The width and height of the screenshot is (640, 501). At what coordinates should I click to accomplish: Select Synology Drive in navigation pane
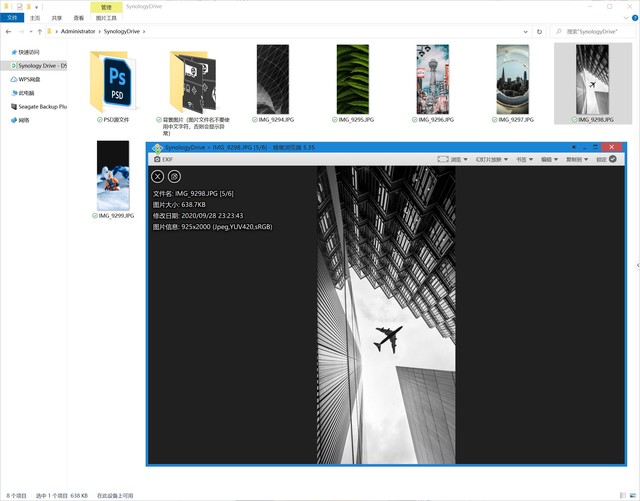tap(38, 66)
